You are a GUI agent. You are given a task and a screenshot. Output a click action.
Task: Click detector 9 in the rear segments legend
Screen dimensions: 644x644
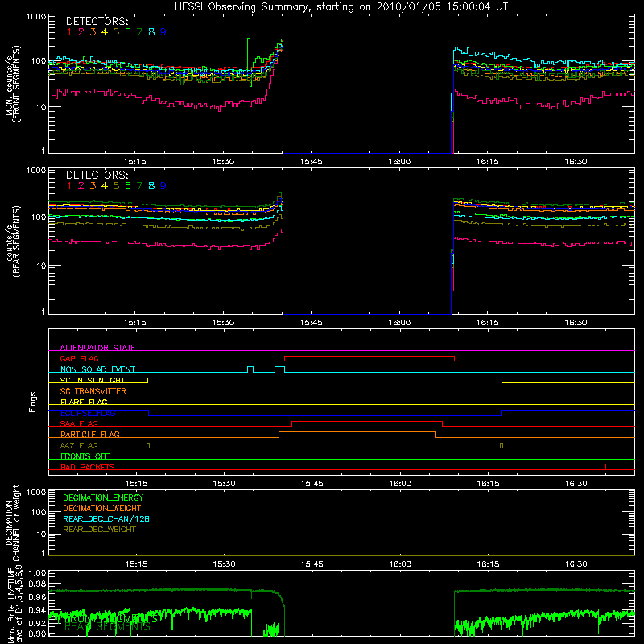click(163, 186)
